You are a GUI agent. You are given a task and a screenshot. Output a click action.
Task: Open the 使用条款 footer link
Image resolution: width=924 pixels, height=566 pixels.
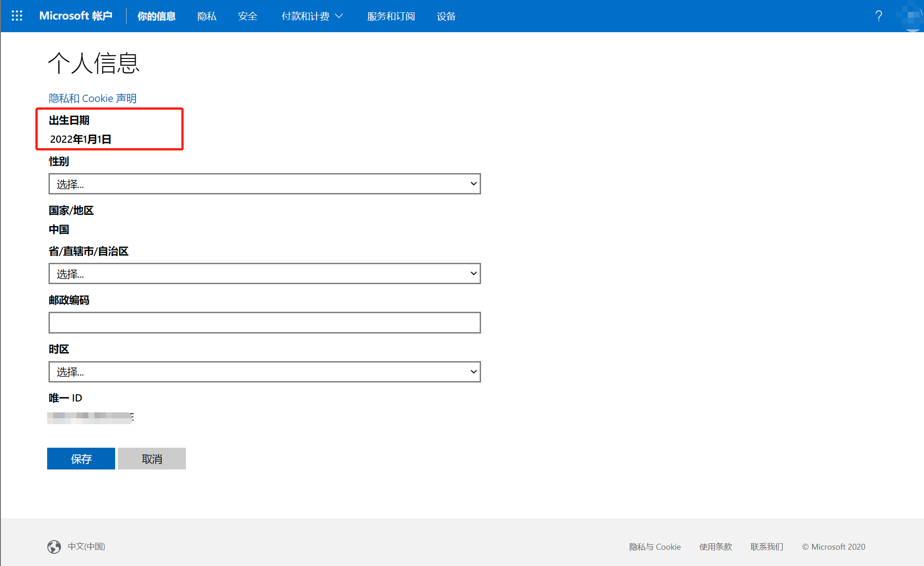tap(715, 547)
